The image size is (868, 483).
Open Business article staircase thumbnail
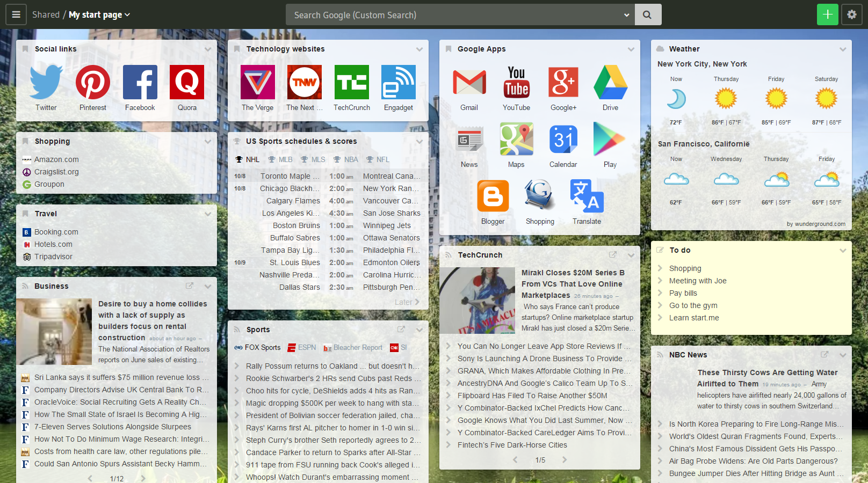tap(54, 332)
